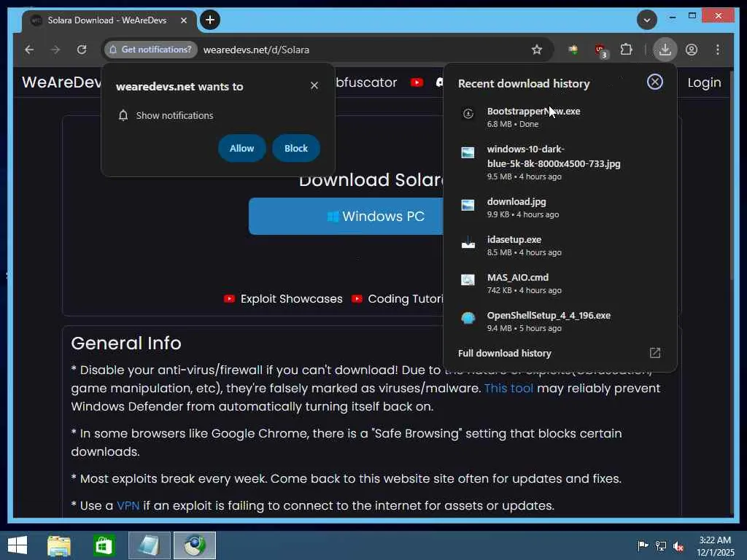The width and height of the screenshot is (747, 560).
Task: Click the Login link in header
Action: coord(704,82)
